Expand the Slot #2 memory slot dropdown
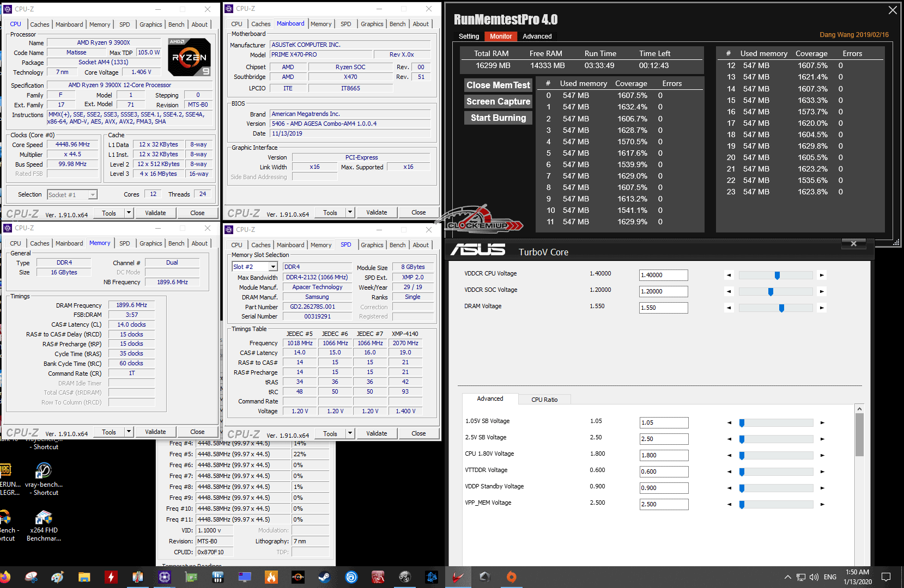904x588 pixels. (273, 267)
